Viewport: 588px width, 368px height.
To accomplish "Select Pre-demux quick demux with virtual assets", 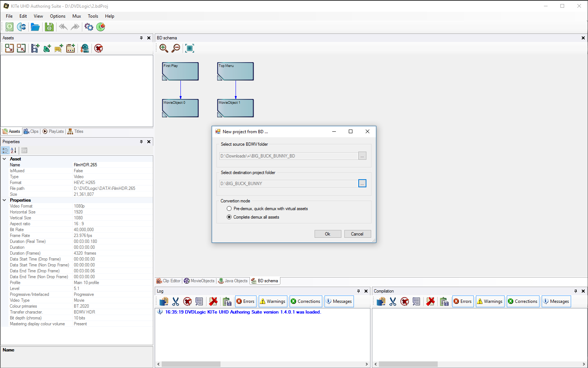I will point(229,209).
